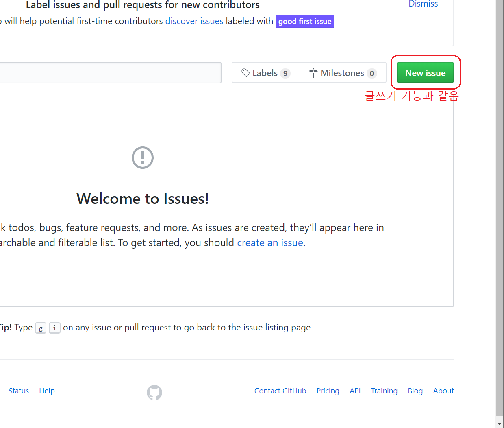Open the Help footer link
This screenshot has height=428, width=504.
point(47,391)
